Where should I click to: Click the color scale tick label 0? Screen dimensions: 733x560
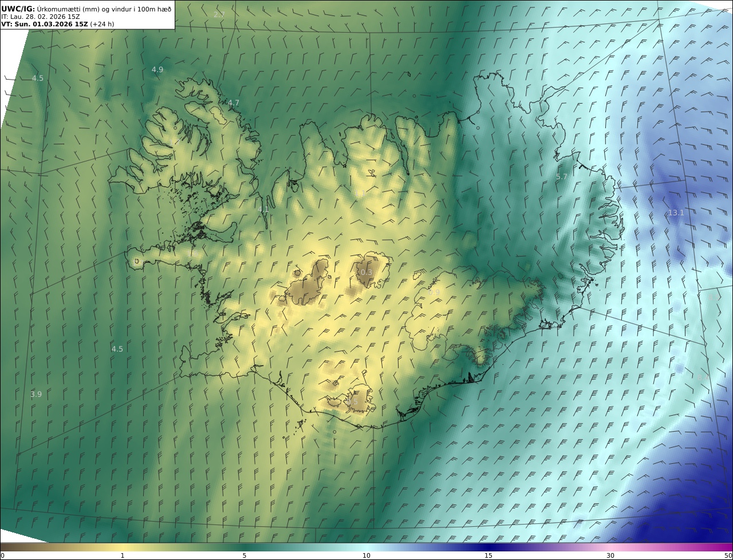[2, 555]
